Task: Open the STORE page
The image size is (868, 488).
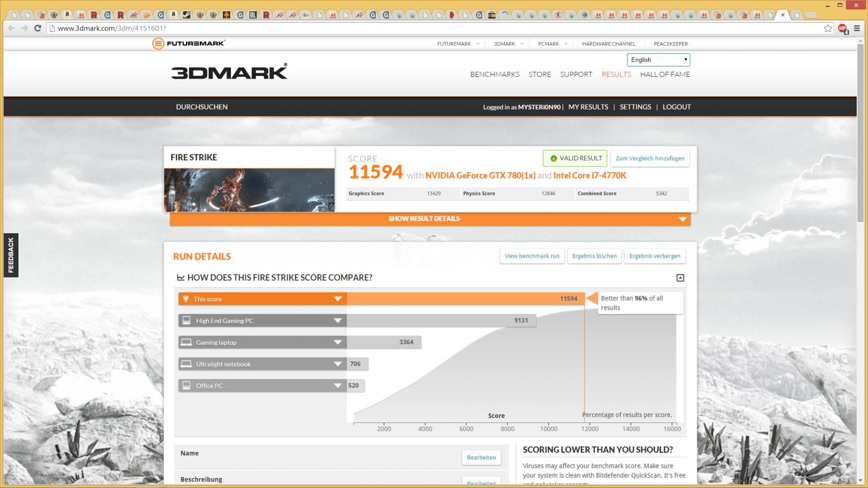Action: tap(540, 74)
